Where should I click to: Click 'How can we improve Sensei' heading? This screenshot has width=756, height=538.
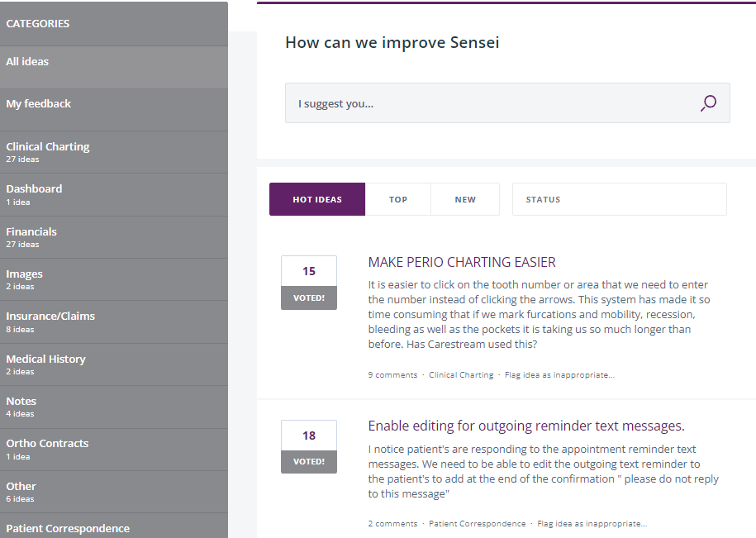coord(392,42)
